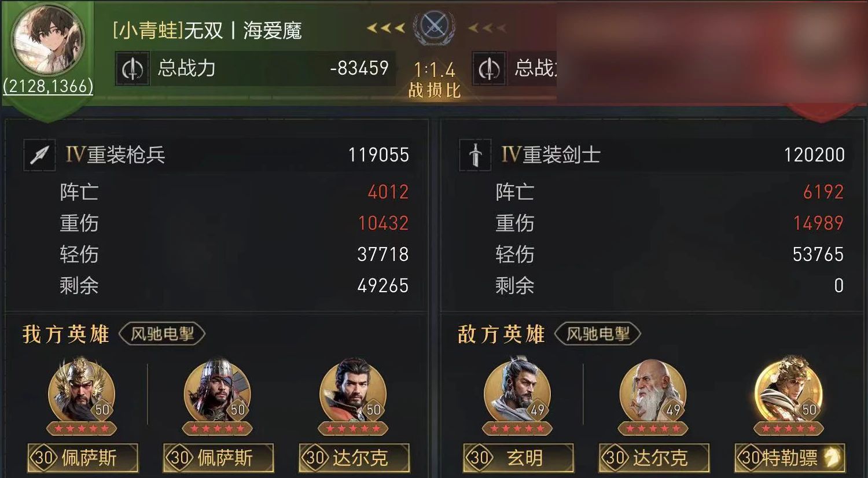The width and height of the screenshot is (868, 478).
Task: Click the right total power icon
Action: (x=489, y=69)
